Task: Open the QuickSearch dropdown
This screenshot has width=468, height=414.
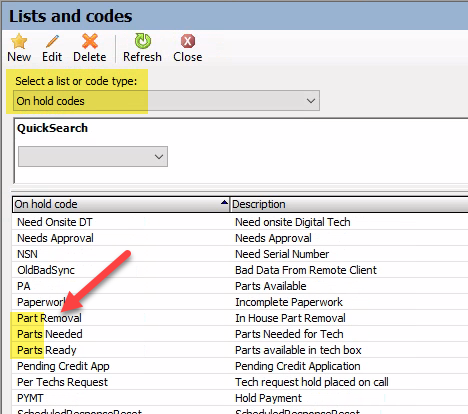Action: coord(93,156)
